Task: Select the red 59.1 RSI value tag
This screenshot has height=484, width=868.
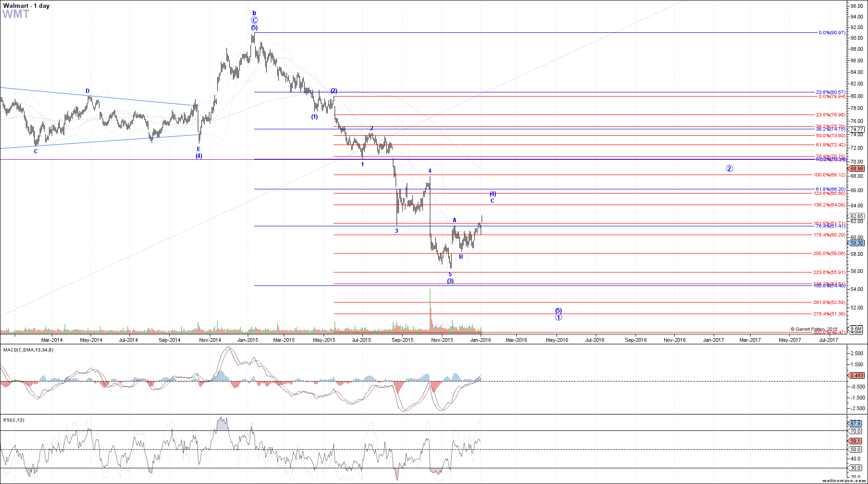Action: [x=856, y=442]
